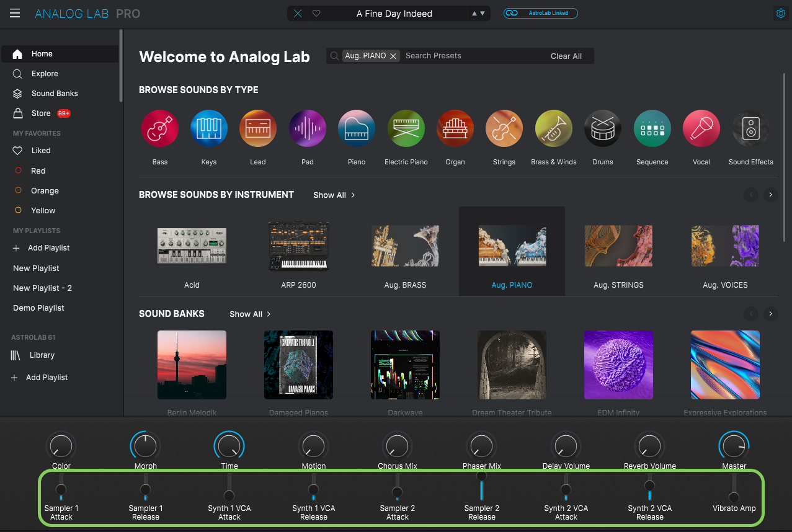Remove the Aug. PIANO search tag

393,56
